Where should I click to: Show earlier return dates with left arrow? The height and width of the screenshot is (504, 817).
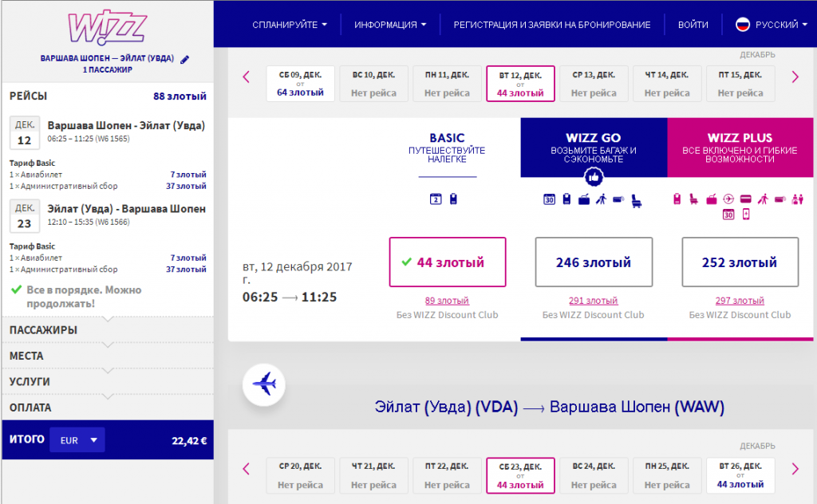click(247, 469)
